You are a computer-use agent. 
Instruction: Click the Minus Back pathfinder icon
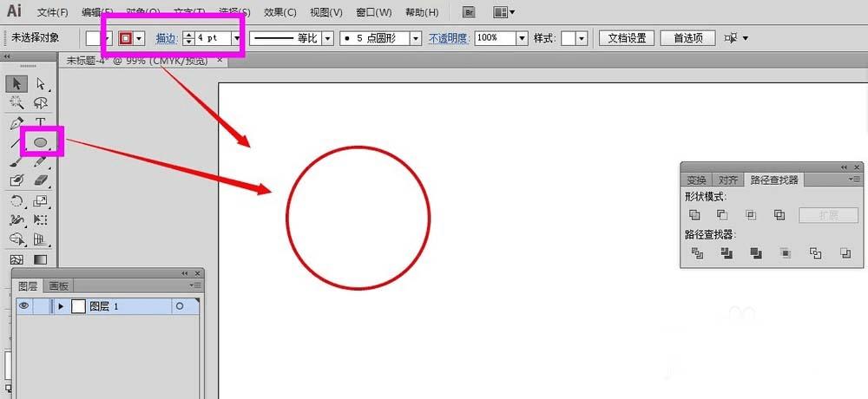coord(845,253)
